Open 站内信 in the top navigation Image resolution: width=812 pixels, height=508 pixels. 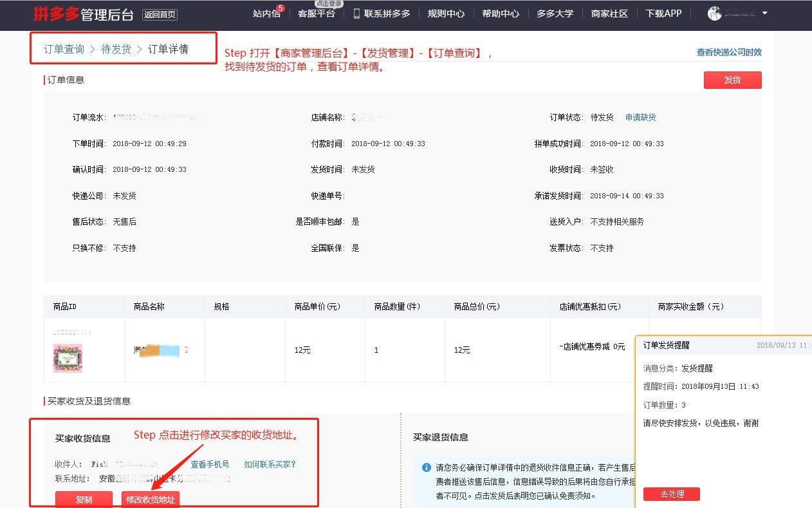tap(266, 14)
